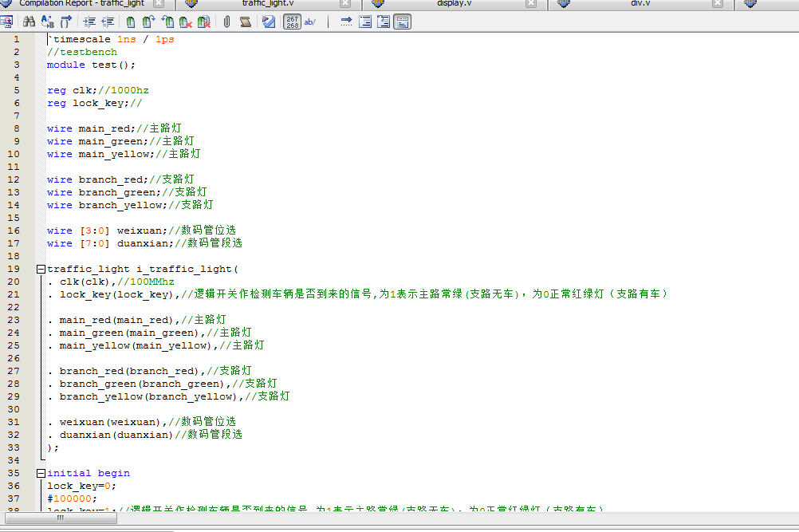Jump to the next bookmark
799x532 pixels.
[148, 22]
